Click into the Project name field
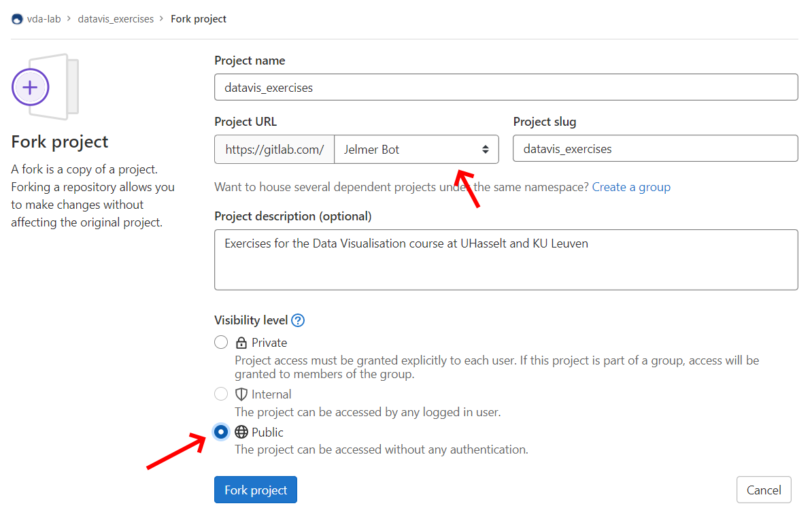812x508 pixels. (x=505, y=88)
